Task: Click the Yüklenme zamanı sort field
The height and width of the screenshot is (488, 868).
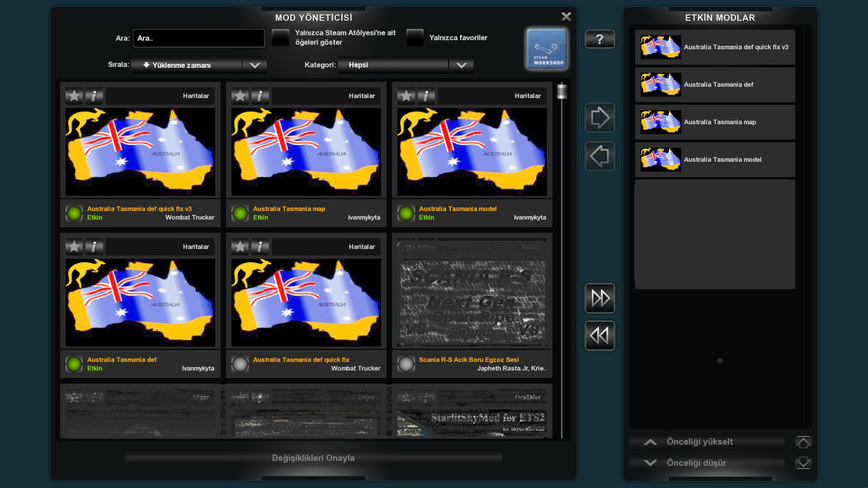Action: point(186,65)
